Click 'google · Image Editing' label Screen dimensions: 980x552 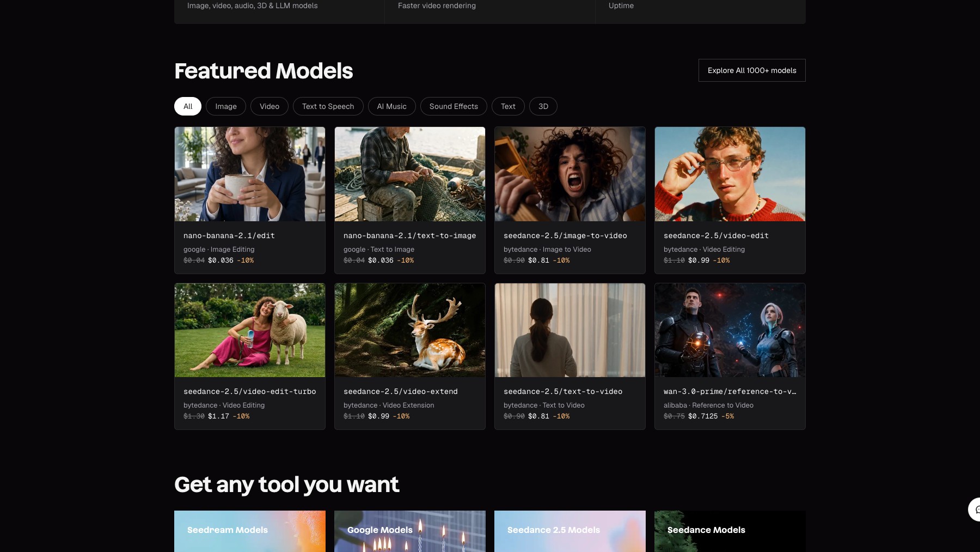click(x=219, y=250)
